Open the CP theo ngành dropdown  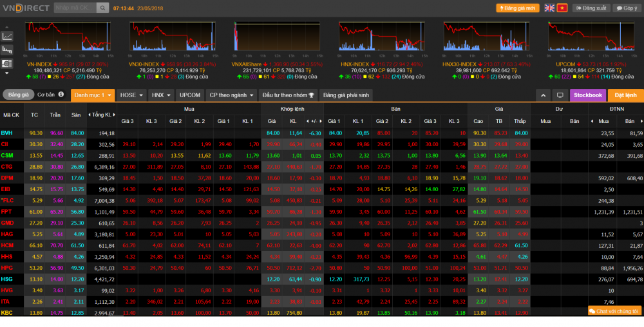click(x=231, y=95)
